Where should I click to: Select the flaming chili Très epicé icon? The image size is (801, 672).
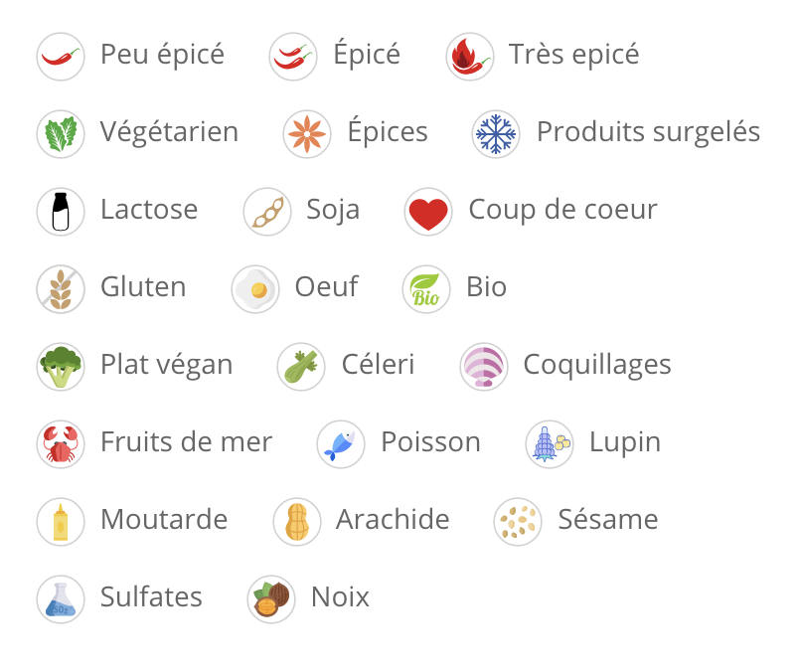pyautogui.click(x=469, y=56)
